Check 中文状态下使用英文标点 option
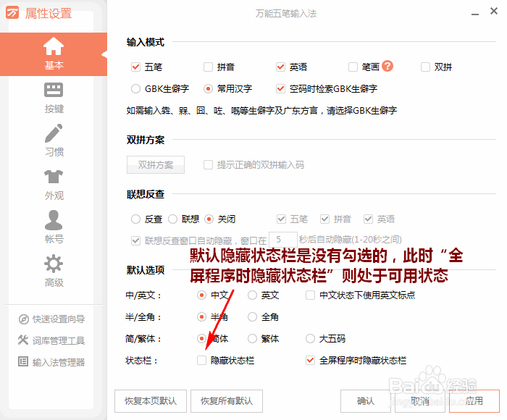The width and height of the screenshot is (507, 420). coord(311,295)
